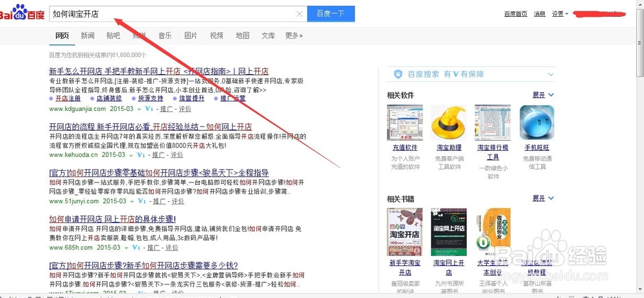Click the www.51junyi.com URL text
This screenshot has height=298, width=644.
coord(74,201)
